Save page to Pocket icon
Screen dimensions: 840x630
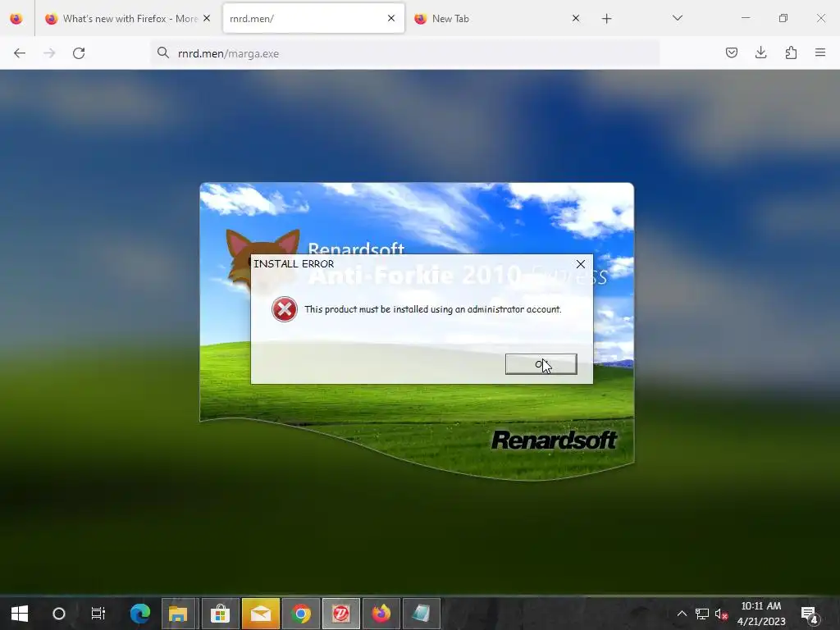(x=731, y=52)
